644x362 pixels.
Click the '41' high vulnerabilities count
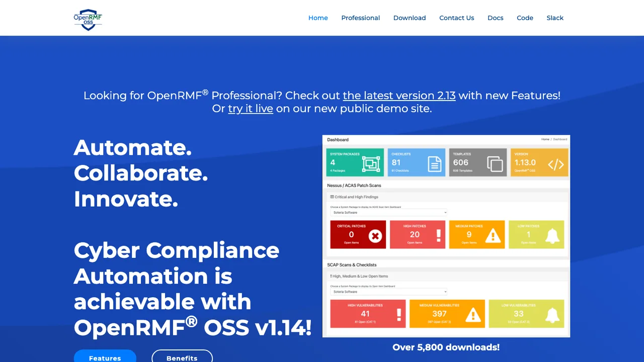pos(365,314)
